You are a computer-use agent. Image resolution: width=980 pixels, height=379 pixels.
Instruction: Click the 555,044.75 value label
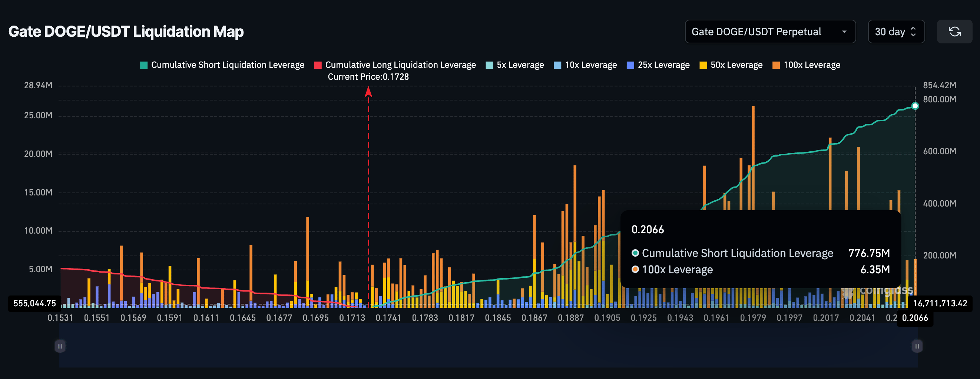click(34, 304)
